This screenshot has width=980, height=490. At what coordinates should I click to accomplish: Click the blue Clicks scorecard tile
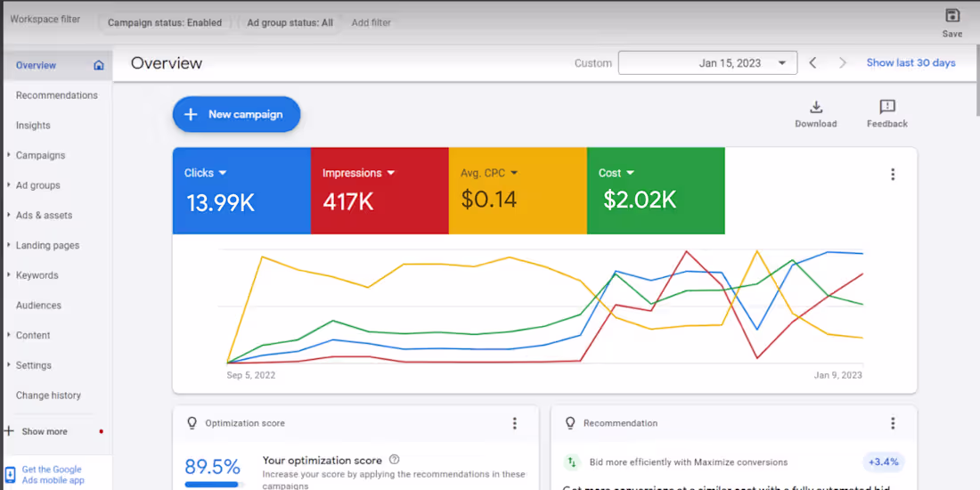point(241,191)
